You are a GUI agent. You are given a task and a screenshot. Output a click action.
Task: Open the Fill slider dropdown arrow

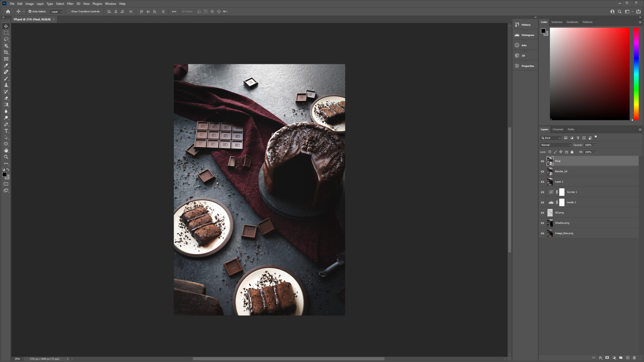tap(594, 152)
